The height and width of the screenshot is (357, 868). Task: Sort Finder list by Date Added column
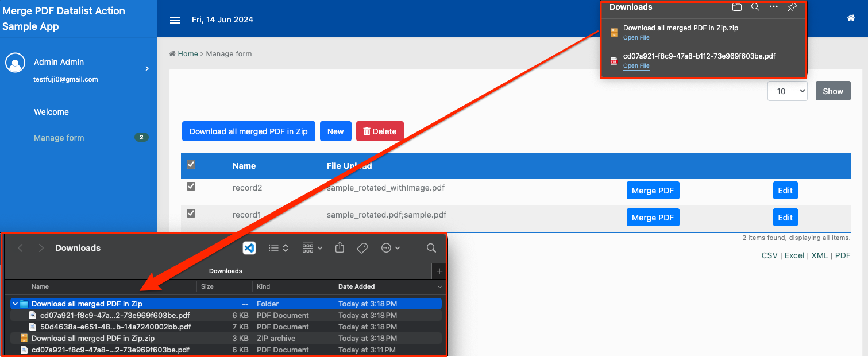pyautogui.click(x=356, y=286)
